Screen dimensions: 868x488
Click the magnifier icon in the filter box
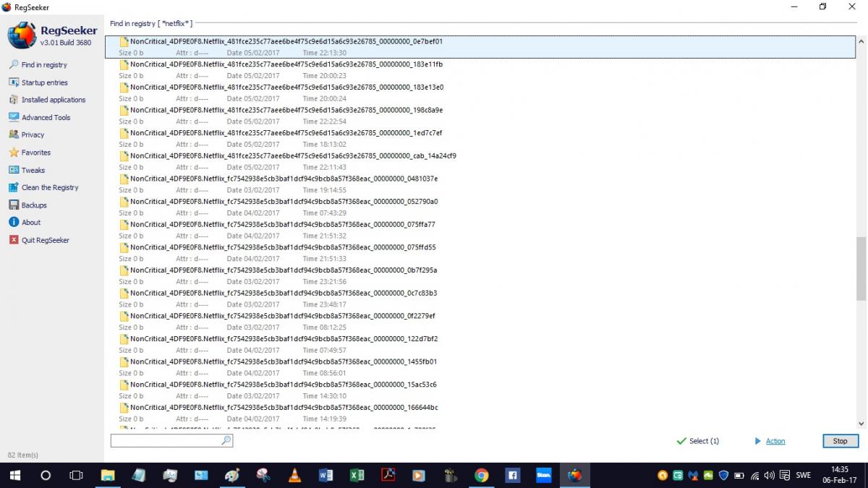click(226, 440)
